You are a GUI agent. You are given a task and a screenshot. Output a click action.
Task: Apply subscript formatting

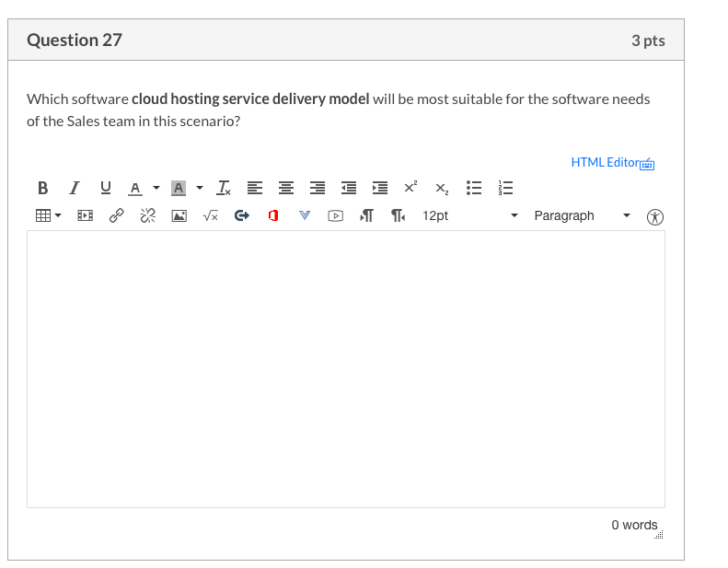442,189
